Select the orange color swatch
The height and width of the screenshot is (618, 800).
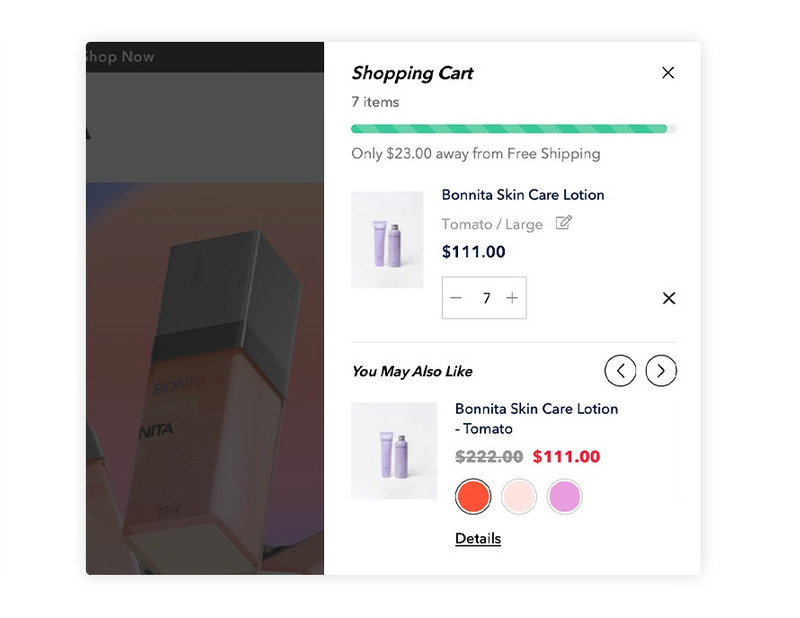[x=472, y=496]
